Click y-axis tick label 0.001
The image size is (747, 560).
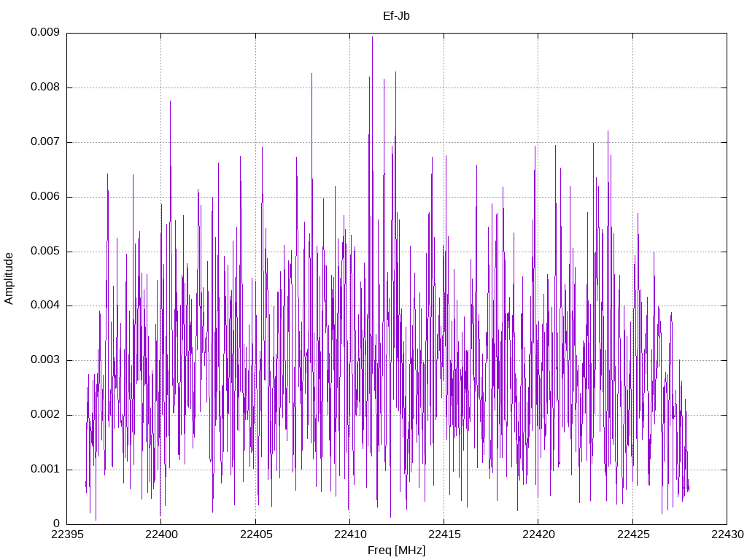click(x=45, y=469)
